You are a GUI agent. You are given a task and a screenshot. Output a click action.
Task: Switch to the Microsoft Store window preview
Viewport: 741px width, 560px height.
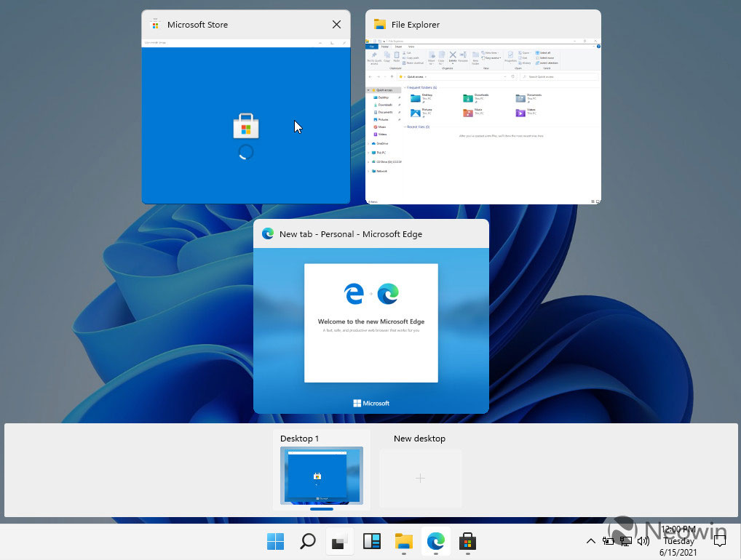(245, 124)
